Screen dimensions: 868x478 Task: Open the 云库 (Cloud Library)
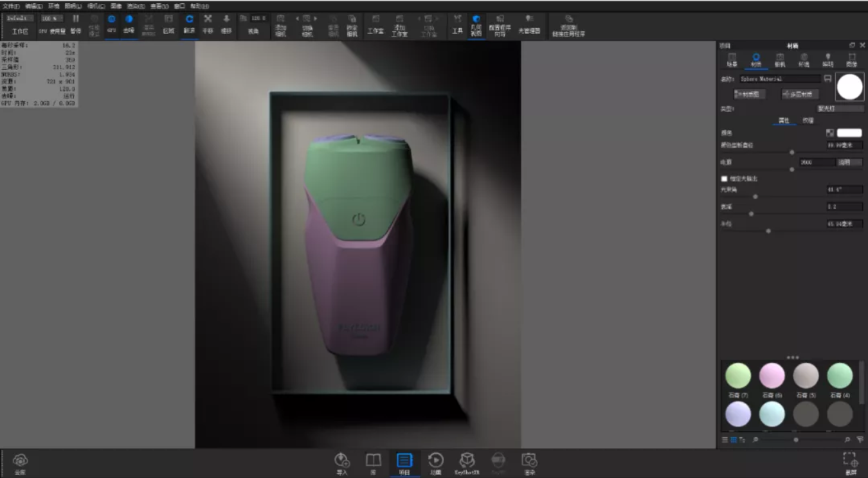(21, 464)
